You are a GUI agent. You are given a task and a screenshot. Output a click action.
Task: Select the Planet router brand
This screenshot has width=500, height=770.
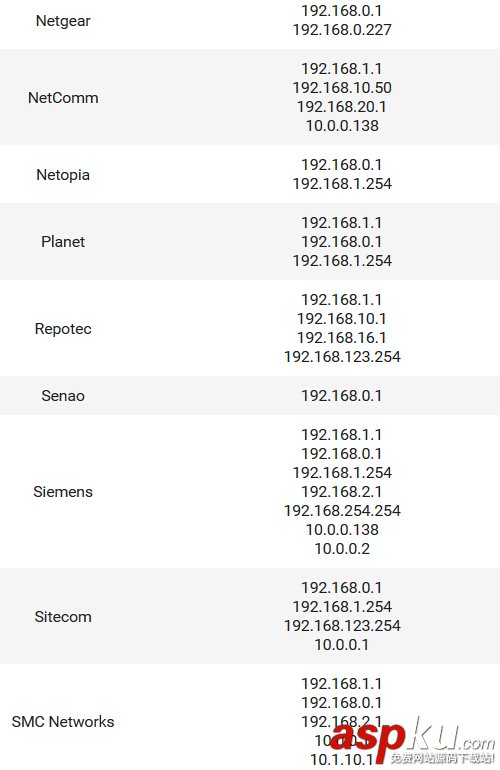click(x=63, y=242)
